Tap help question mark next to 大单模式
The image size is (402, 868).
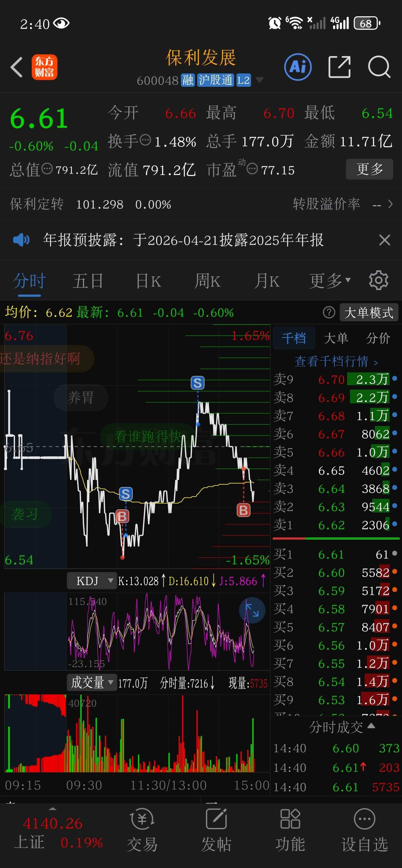pos(329,312)
